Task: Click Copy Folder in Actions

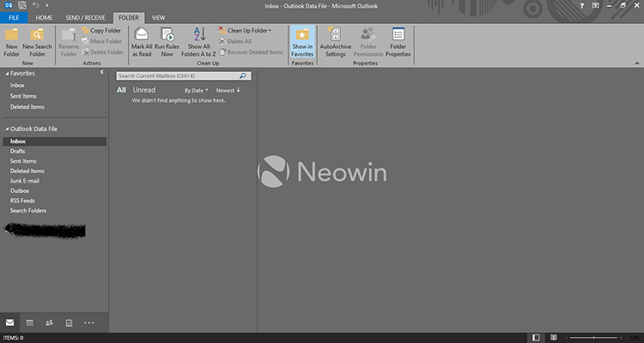Action: (101, 30)
